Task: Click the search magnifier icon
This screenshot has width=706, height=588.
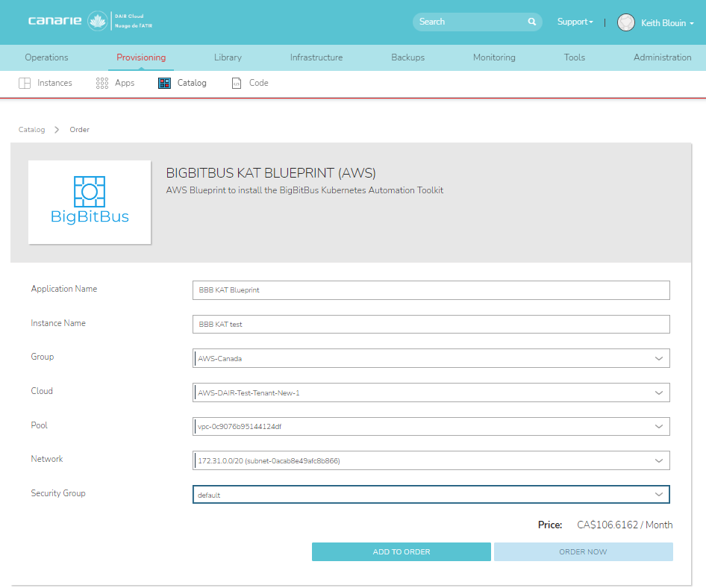Action: tap(532, 22)
